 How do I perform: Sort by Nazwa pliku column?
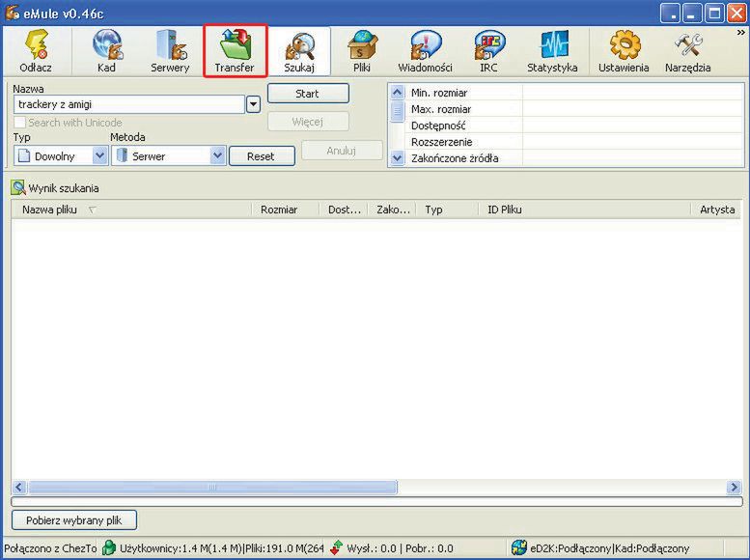click(x=131, y=210)
